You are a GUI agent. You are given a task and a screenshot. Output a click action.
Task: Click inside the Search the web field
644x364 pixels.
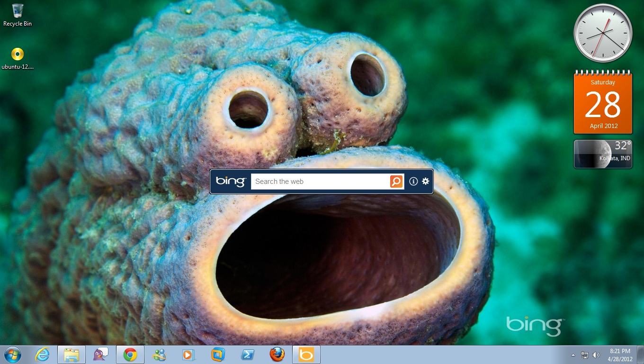click(317, 181)
